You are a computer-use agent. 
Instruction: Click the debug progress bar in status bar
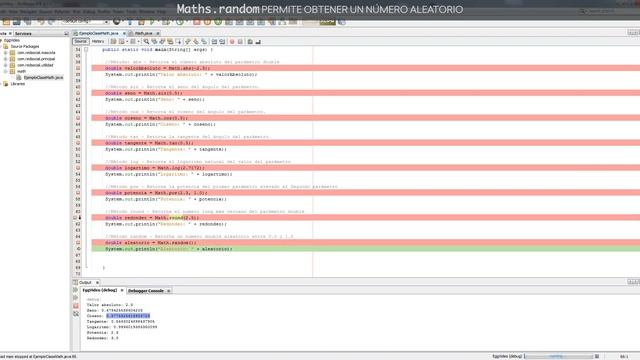pyautogui.click(x=558, y=356)
